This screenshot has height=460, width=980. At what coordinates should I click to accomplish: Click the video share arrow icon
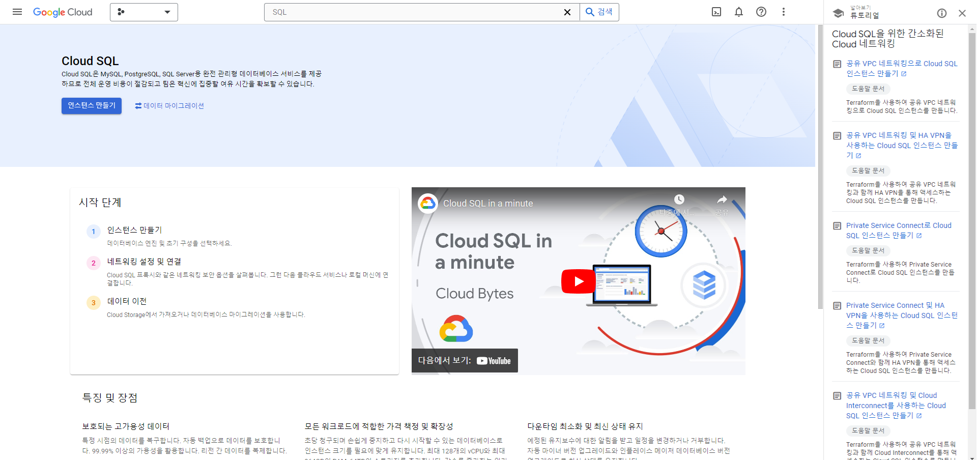tap(722, 199)
